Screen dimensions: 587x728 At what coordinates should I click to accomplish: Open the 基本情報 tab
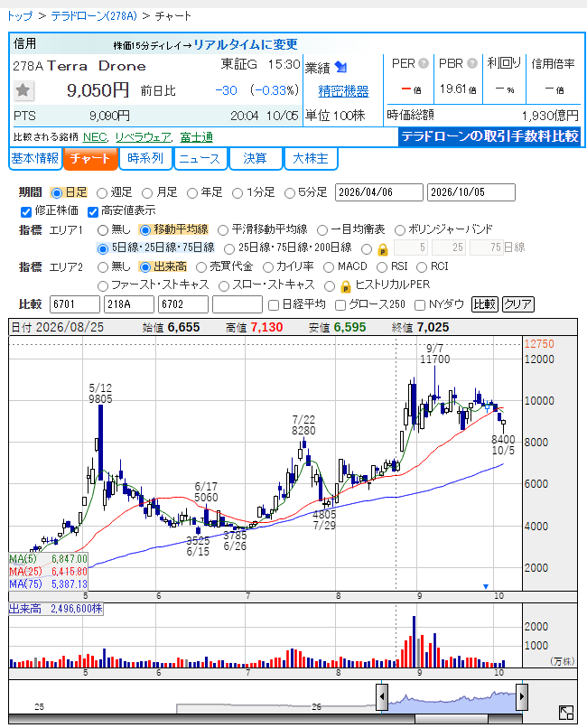[x=35, y=159]
